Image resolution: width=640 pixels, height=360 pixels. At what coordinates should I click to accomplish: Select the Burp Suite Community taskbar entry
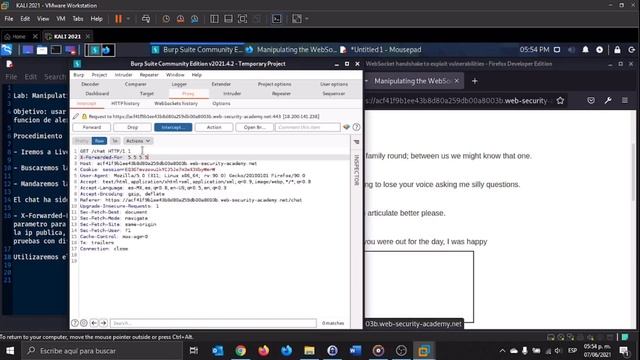click(198, 50)
